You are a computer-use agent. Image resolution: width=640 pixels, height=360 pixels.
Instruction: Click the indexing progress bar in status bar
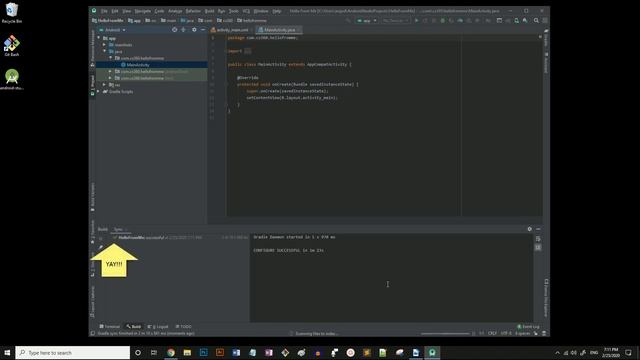point(445,333)
